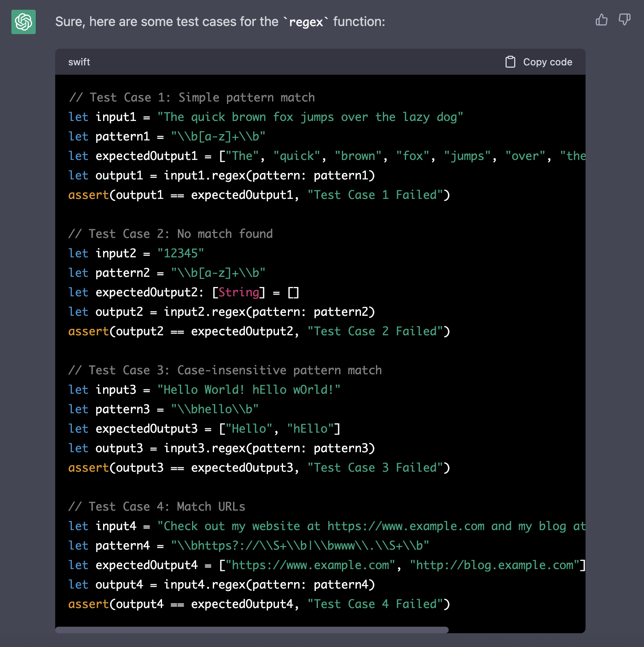The image size is (644, 647).
Task: Click the pattern2 regex string
Action: pos(218,273)
